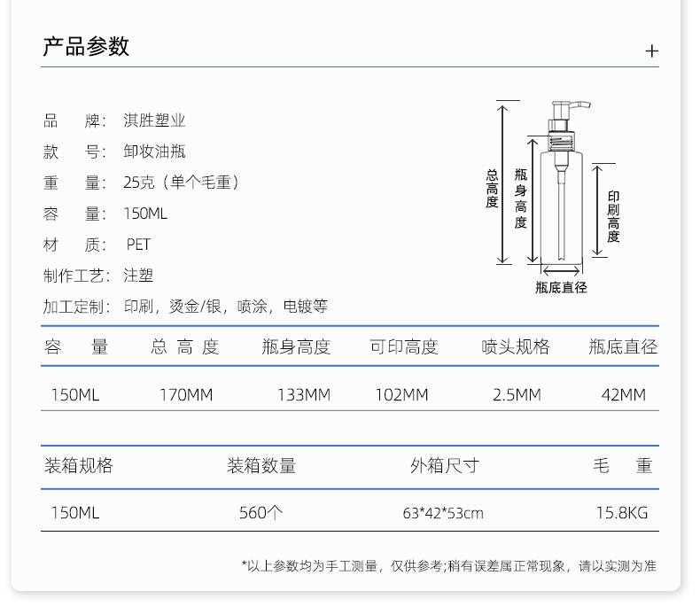Click the weight value 25克（单个毛重）
Screen dimensions: 700x614
click(x=182, y=183)
